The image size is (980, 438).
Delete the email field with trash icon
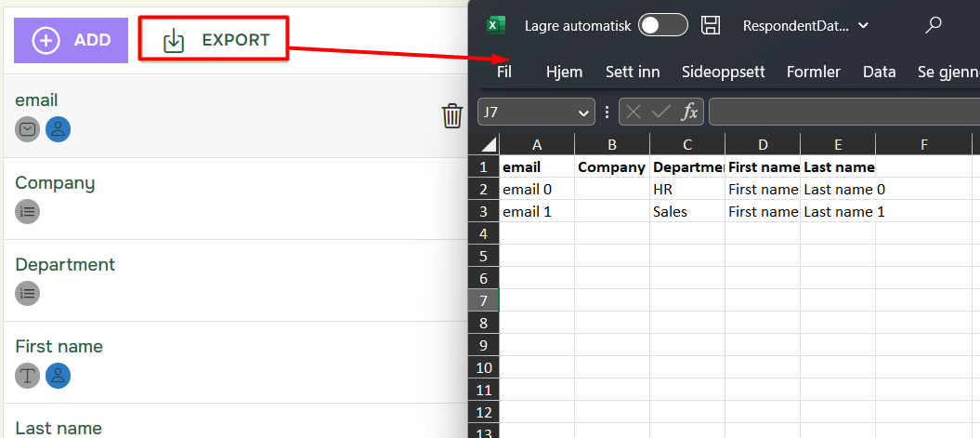click(x=451, y=115)
